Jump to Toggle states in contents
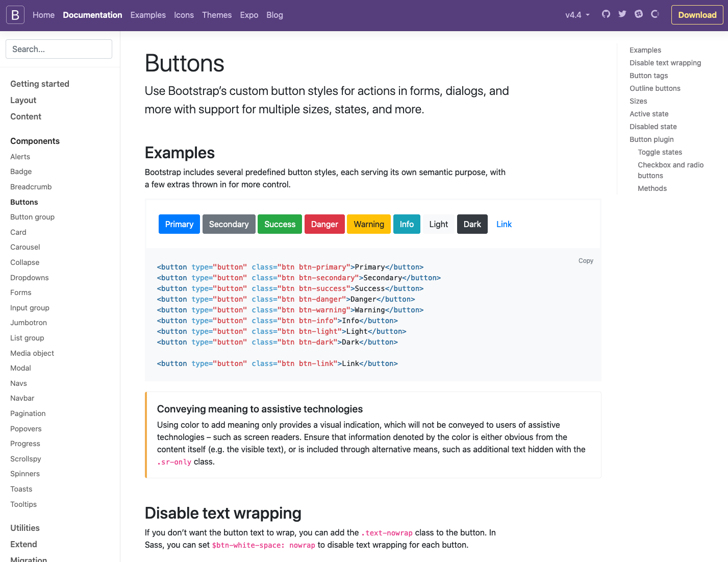728x562 pixels. tap(660, 152)
